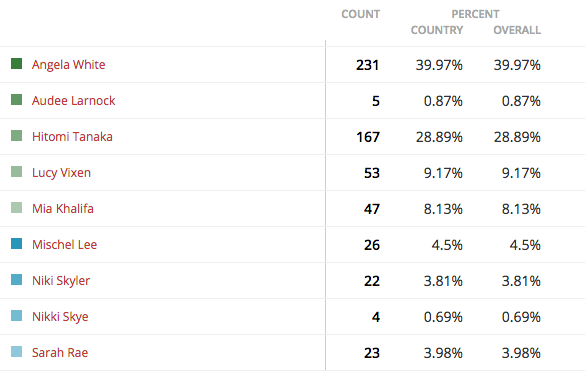Open the Hitomi Tanaka link

pyautogui.click(x=72, y=137)
